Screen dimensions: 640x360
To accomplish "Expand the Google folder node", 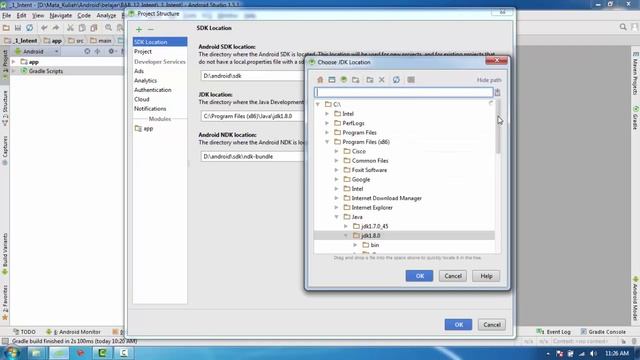I will point(337,180).
